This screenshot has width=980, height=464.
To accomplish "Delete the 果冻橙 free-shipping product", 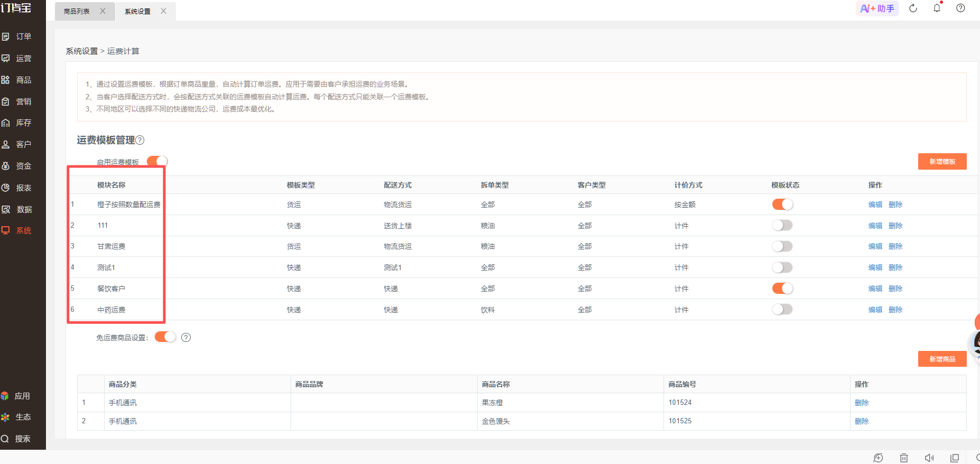I will 862,403.
